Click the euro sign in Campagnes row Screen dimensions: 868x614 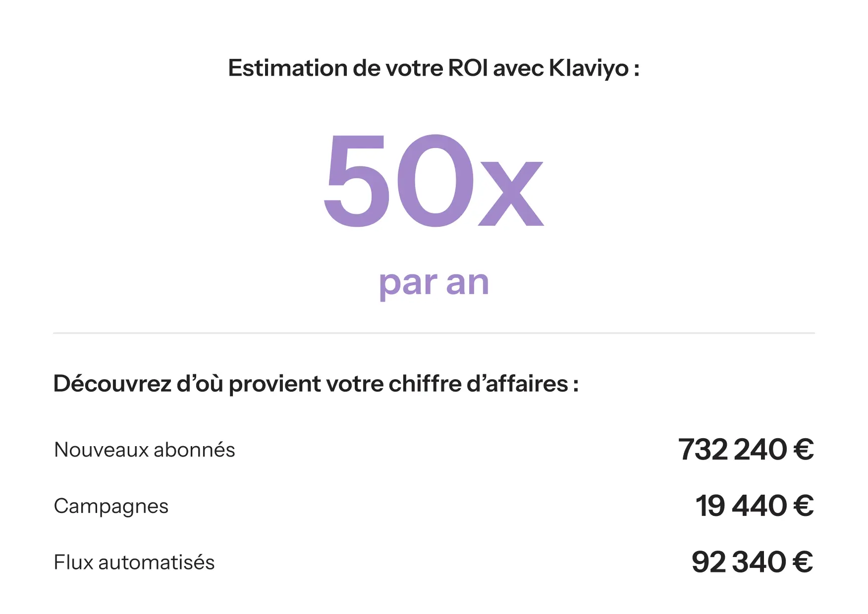coord(804,506)
